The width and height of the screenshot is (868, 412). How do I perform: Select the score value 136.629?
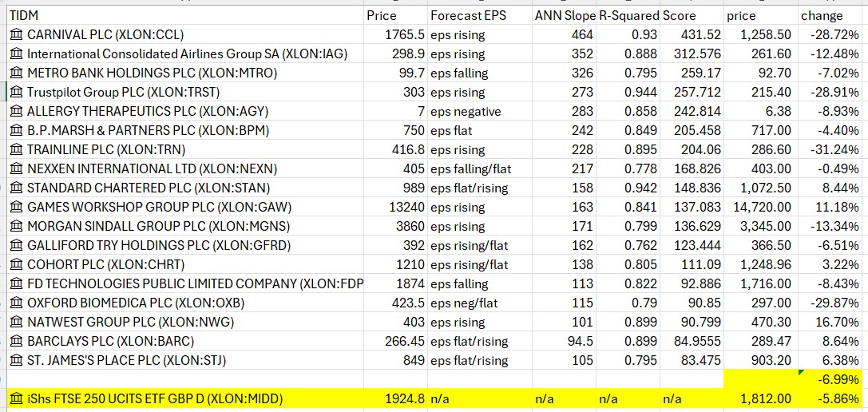click(x=692, y=227)
